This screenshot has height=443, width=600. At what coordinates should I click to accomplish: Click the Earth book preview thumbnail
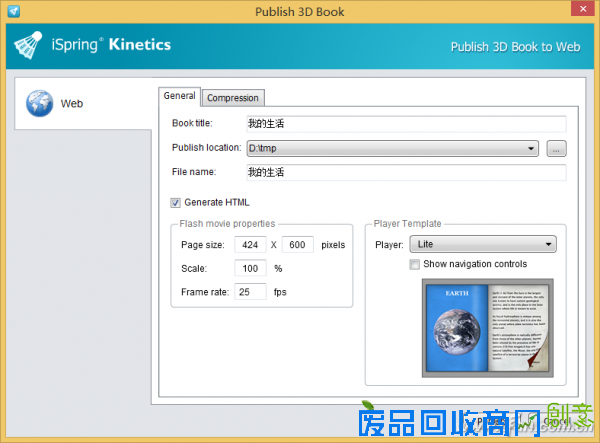486,325
